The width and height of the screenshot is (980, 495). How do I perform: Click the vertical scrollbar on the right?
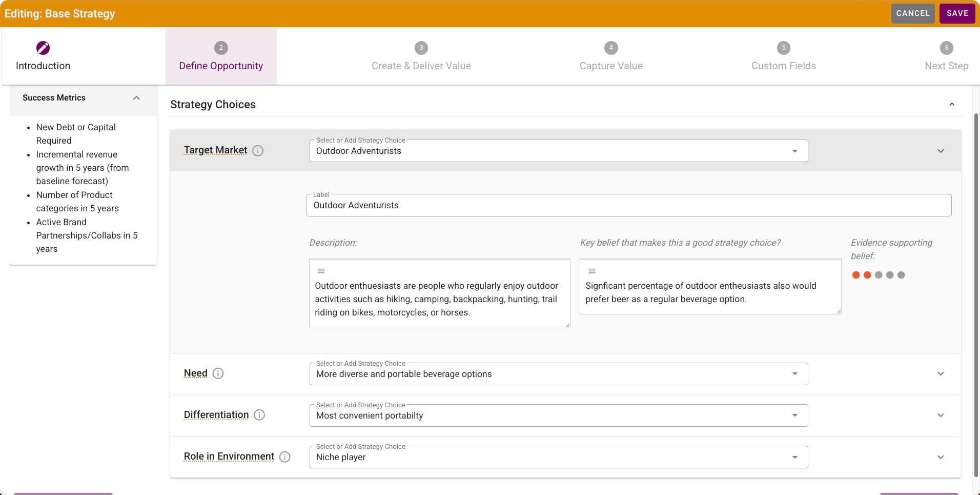pyautogui.click(x=976, y=295)
